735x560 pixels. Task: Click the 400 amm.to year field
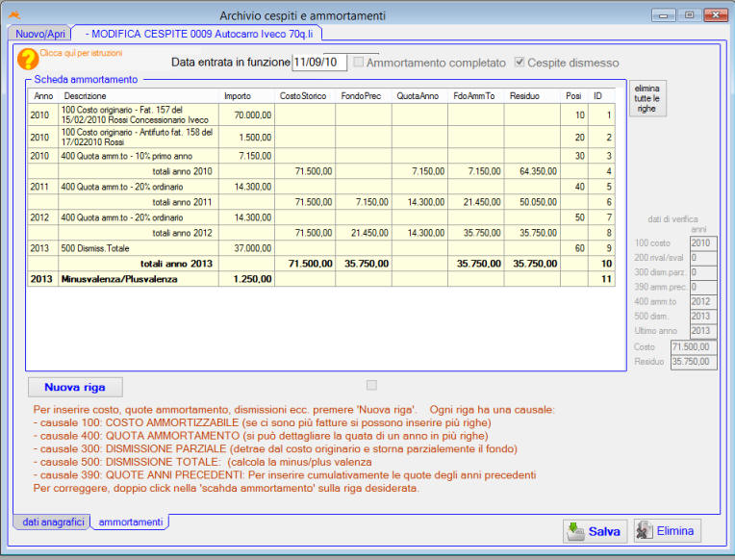coord(703,301)
